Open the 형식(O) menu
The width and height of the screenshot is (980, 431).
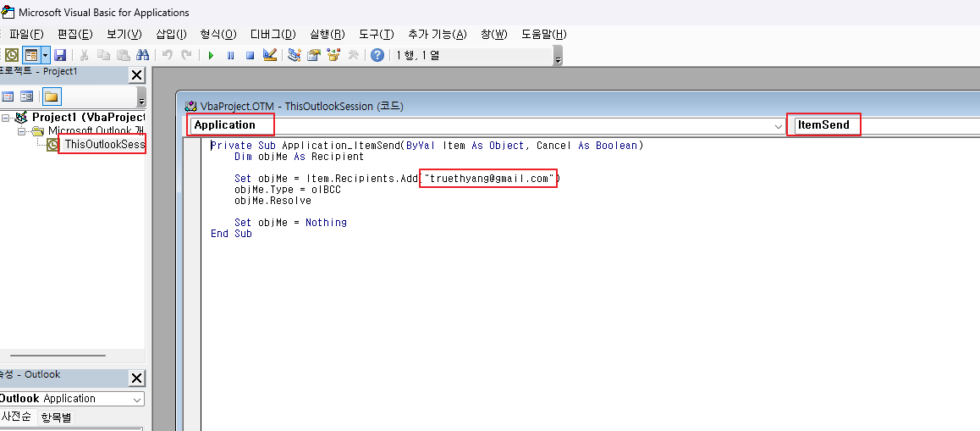218,34
